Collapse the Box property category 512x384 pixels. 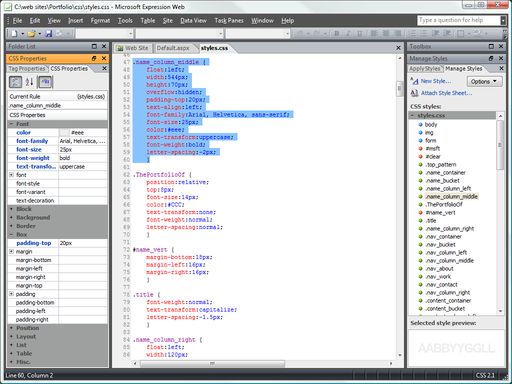[x=11, y=234]
